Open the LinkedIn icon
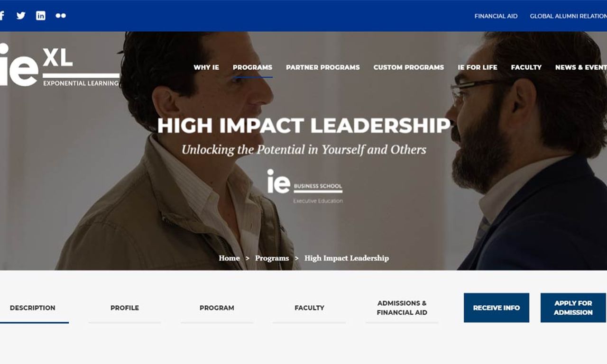This screenshot has height=364, width=607. point(41,16)
